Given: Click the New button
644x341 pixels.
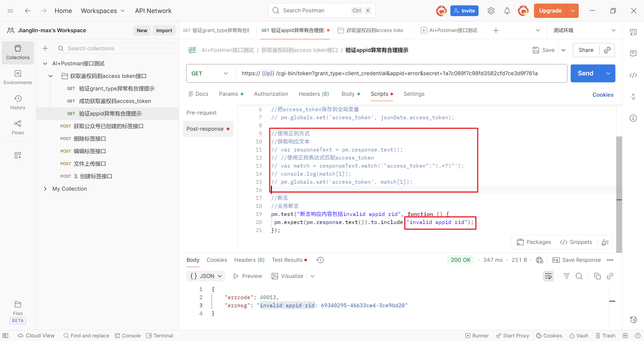Looking at the screenshot, I should coord(142,30).
